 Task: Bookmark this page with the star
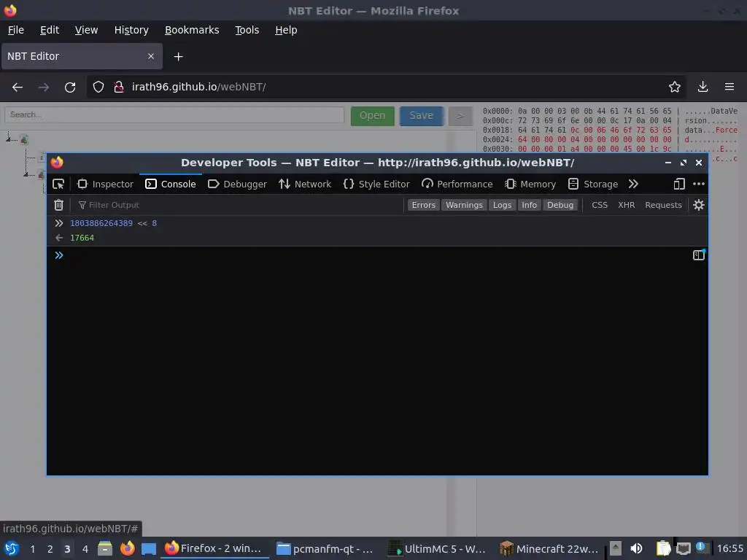pyautogui.click(x=675, y=87)
